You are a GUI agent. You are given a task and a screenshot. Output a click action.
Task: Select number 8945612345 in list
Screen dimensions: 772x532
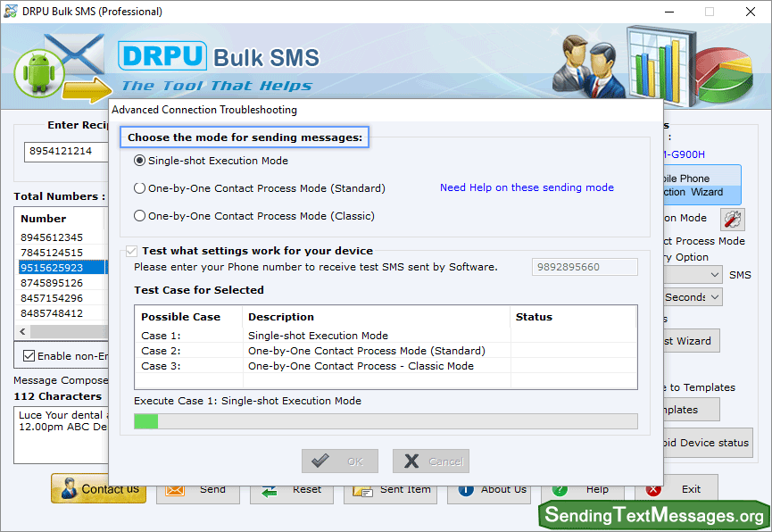pyautogui.click(x=62, y=237)
